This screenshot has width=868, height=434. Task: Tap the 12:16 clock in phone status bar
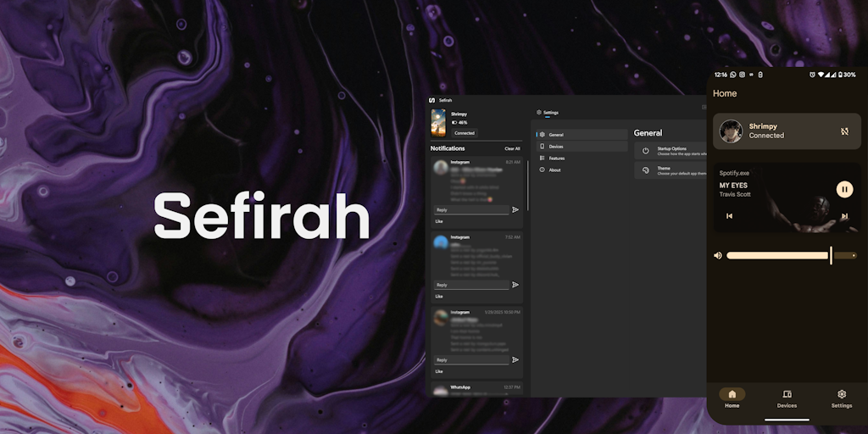coord(721,75)
